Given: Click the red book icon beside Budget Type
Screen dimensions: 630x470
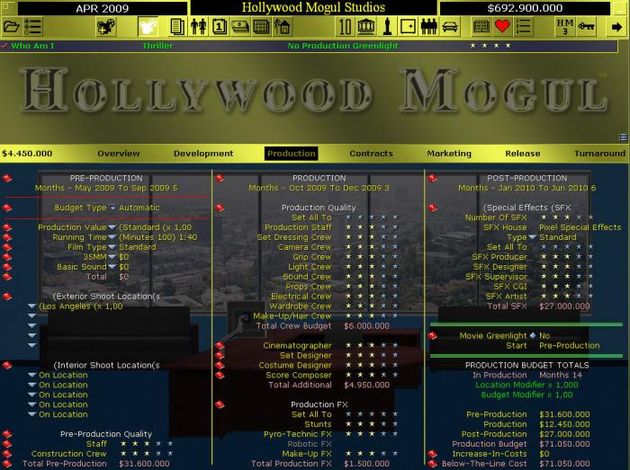Looking at the screenshot, I should pyautogui.click(x=7, y=208).
